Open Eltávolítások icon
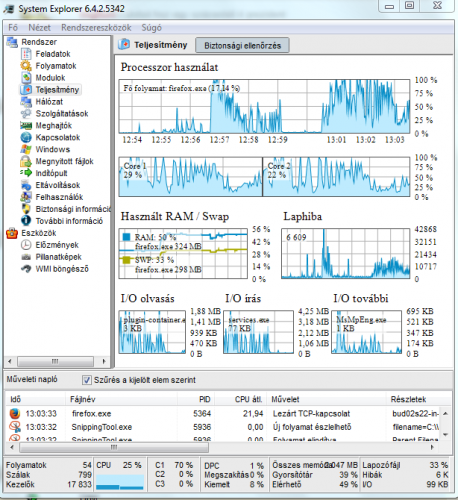Screen dimensions: 458x500 pos(26,185)
